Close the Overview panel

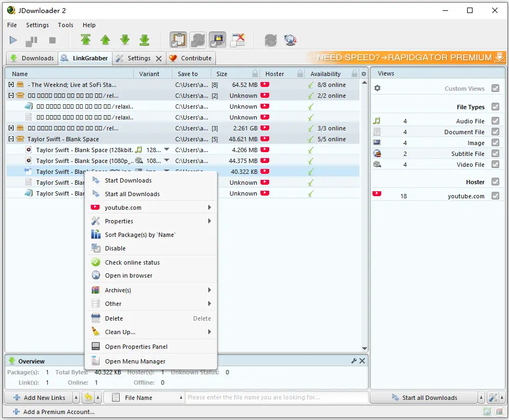click(362, 361)
